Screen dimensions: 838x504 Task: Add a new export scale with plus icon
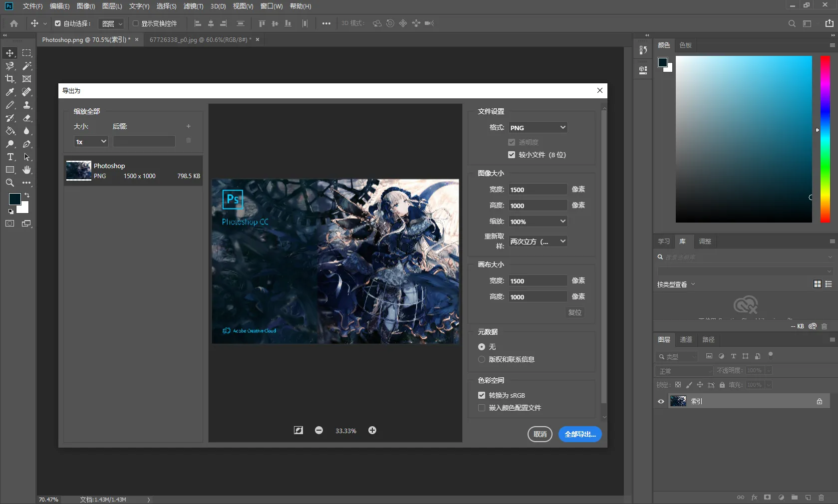coord(189,126)
